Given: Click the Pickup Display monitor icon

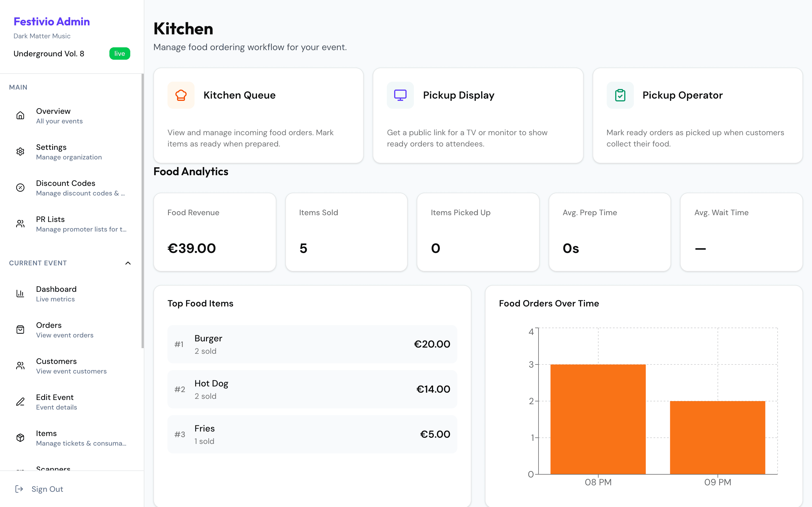Looking at the screenshot, I should tap(400, 95).
